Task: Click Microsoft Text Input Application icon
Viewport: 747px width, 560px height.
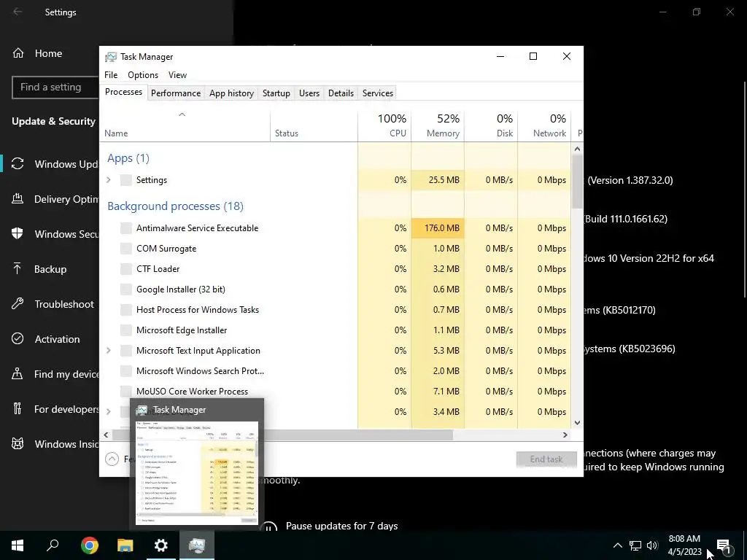Action: pos(125,351)
